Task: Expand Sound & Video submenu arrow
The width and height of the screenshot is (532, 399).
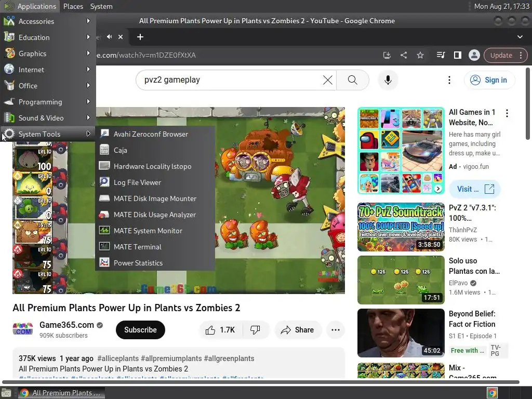Action: coord(88,118)
